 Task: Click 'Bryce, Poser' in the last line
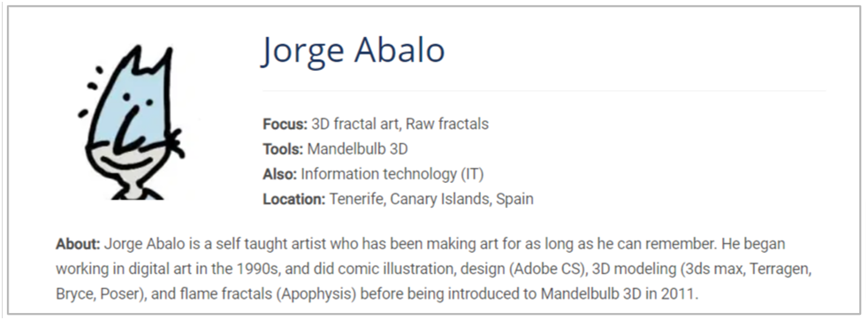[x=97, y=294]
